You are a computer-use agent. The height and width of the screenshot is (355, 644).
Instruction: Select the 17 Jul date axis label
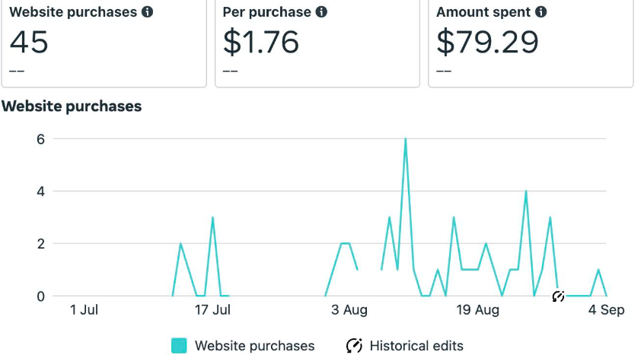(x=213, y=310)
